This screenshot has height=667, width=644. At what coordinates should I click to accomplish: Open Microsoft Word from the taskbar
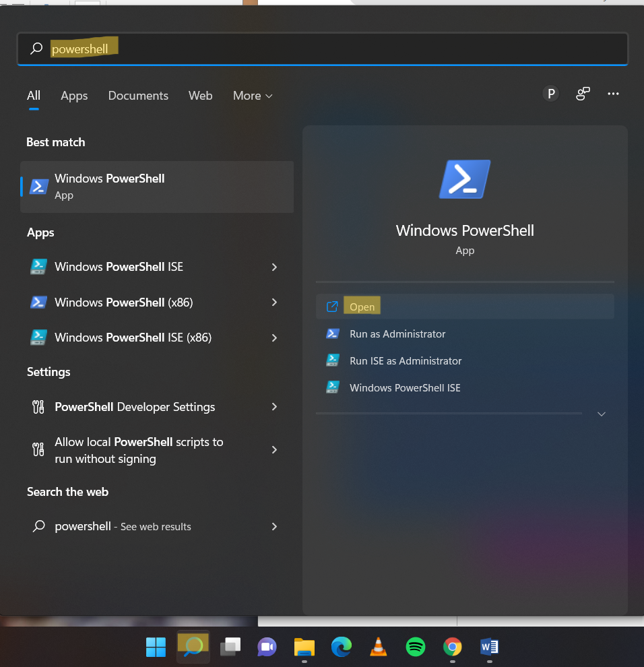pos(490,647)
